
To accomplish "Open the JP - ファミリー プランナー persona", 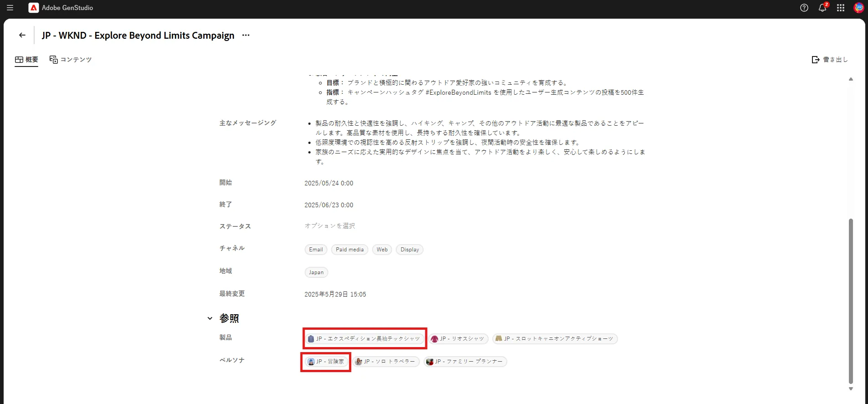I will 465,362.
